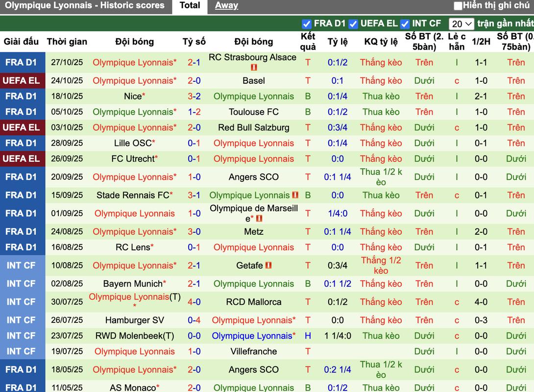Click the date 03/10/25
534x392 pixels.
(67, 128)
